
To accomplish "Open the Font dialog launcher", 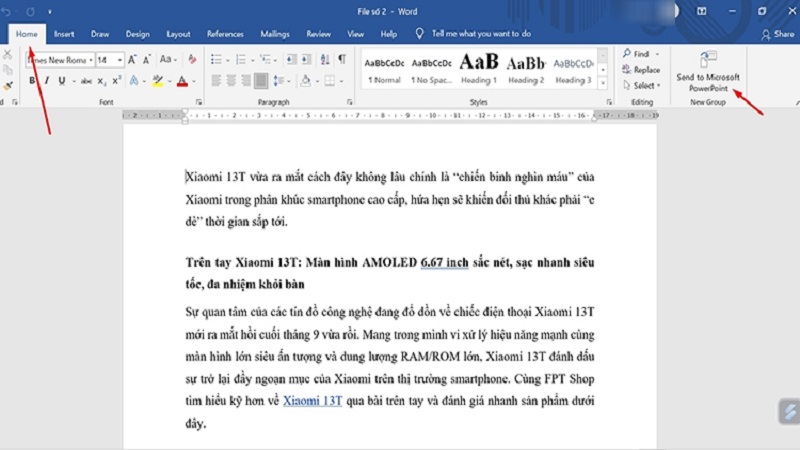I will coord(199,102).
